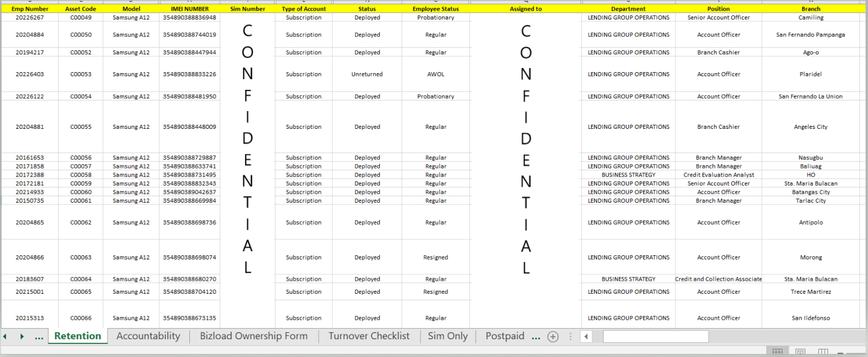The height and width of the screenshot is (357, 868).
Task: Select the 'Assigned to' header cell
Action: tap(525, 9)
